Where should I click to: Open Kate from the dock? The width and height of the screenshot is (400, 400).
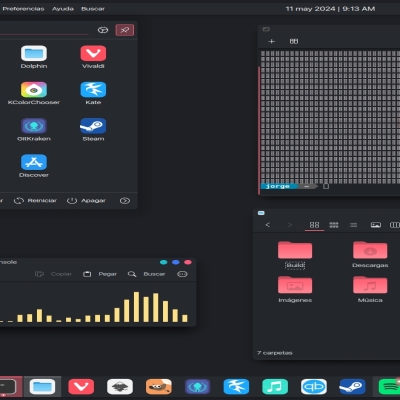tap(236, 387)
